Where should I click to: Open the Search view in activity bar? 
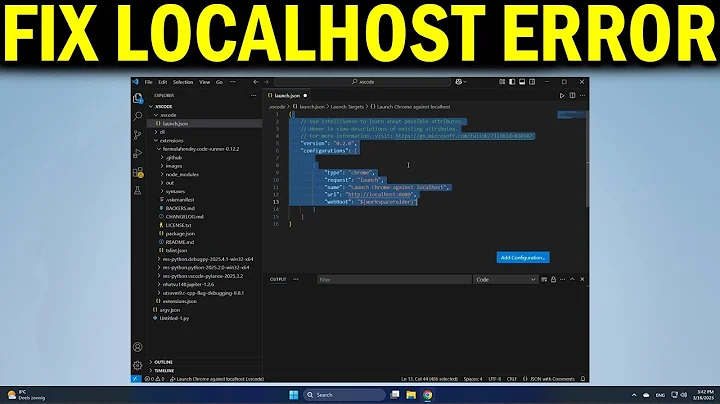click(137, 116)
